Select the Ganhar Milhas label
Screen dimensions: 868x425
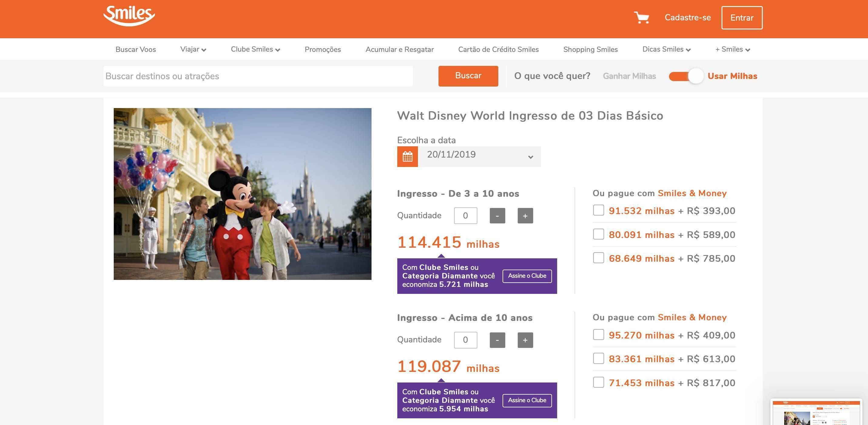[629, 76]
